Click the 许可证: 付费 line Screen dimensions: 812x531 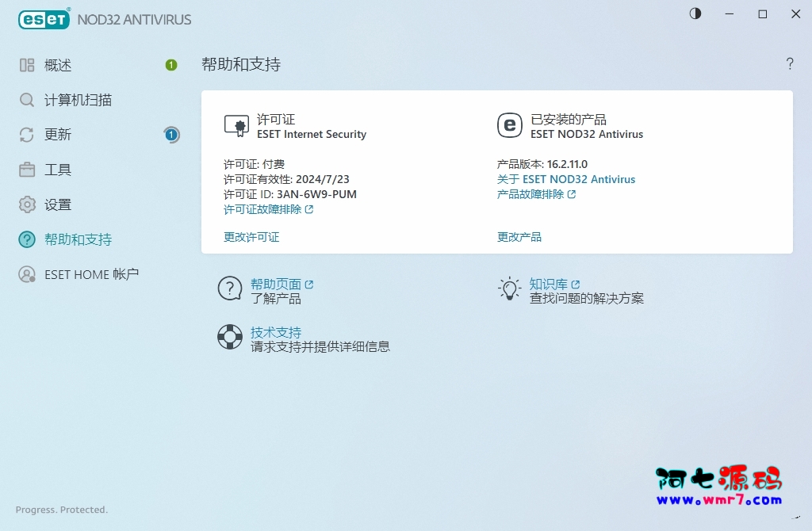click(255, 164)
